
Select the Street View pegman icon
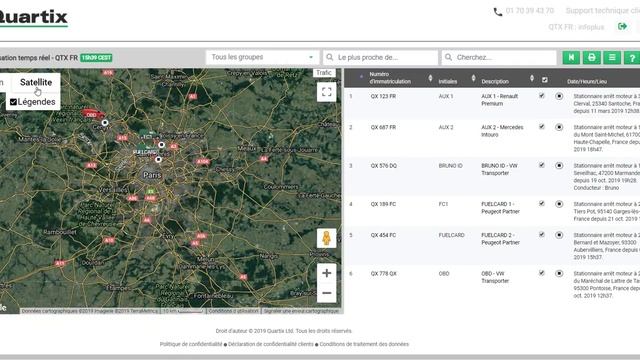click(x=327, y=238)
